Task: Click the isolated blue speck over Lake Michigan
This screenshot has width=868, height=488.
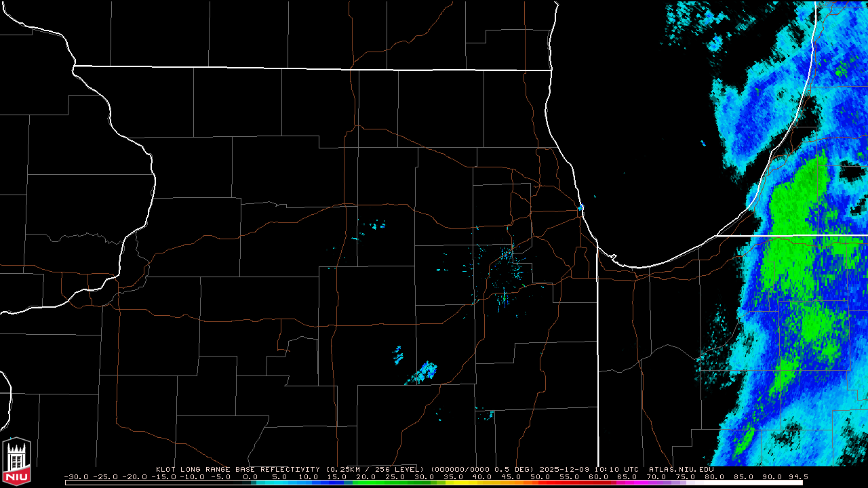Action: pyautogui.click(x=703, y=143)
